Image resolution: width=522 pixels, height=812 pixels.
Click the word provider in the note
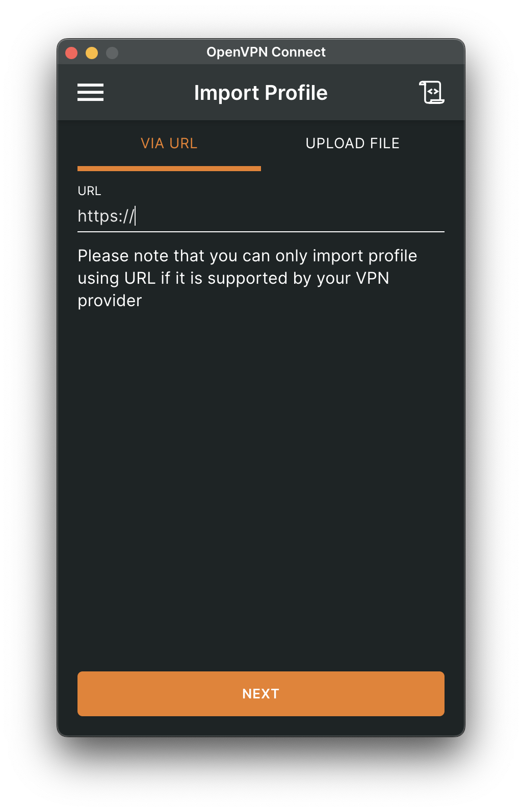tap(110, 301)
